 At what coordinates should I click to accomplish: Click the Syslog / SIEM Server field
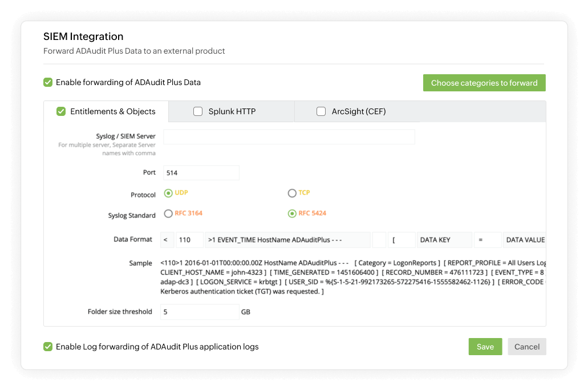click(x=289, y=137)
